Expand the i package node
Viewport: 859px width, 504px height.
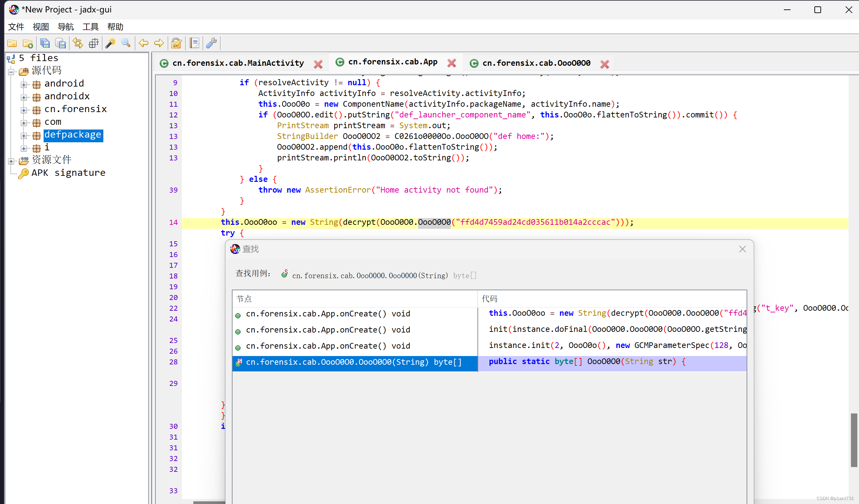pyautogui.click(x=24, y=148)
